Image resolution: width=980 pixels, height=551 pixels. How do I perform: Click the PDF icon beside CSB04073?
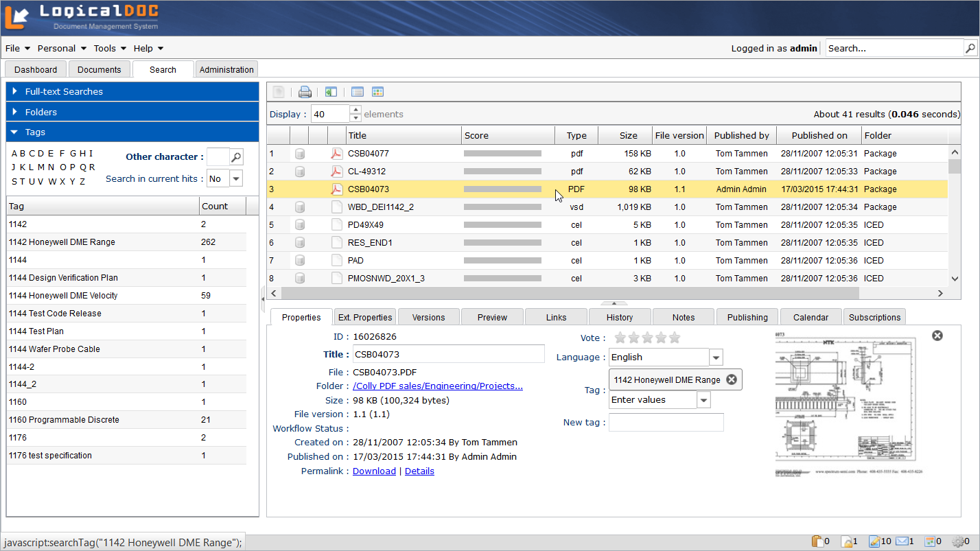pyautogui.click(x=336, y=189)
